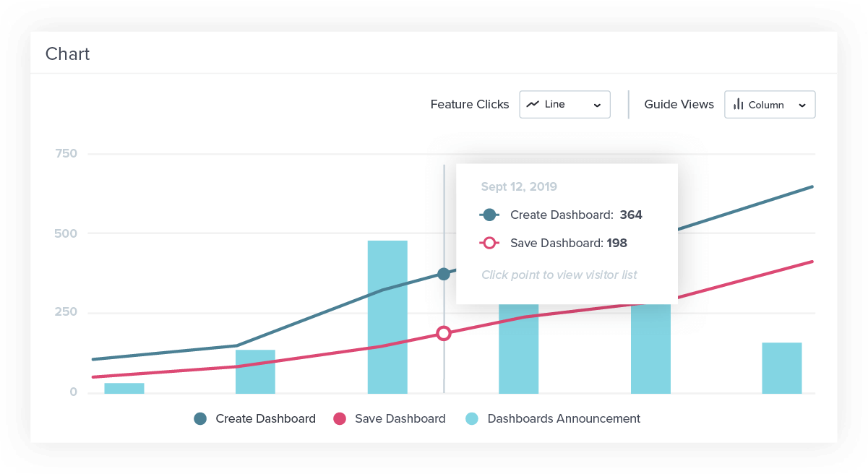
Task: Click the 0 y-axis label
Action: point(73,392)
